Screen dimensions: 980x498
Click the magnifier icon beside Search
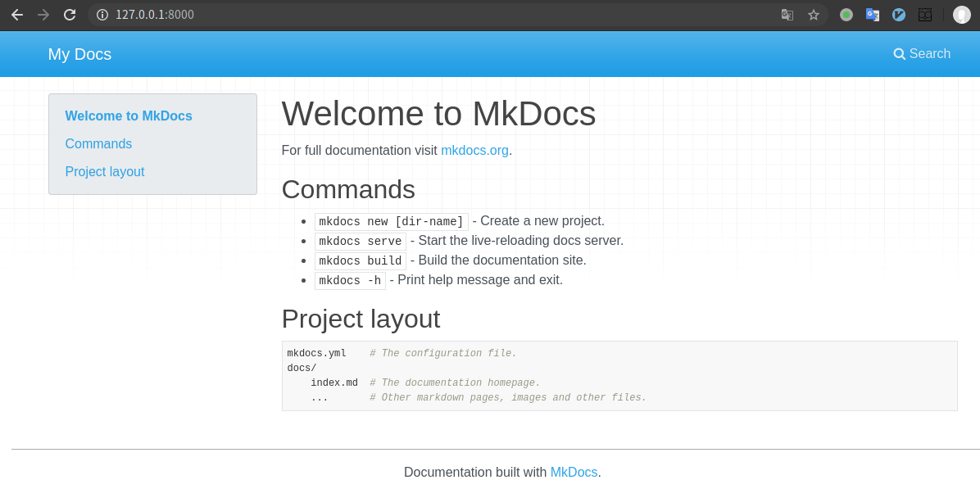click(899, 54)
